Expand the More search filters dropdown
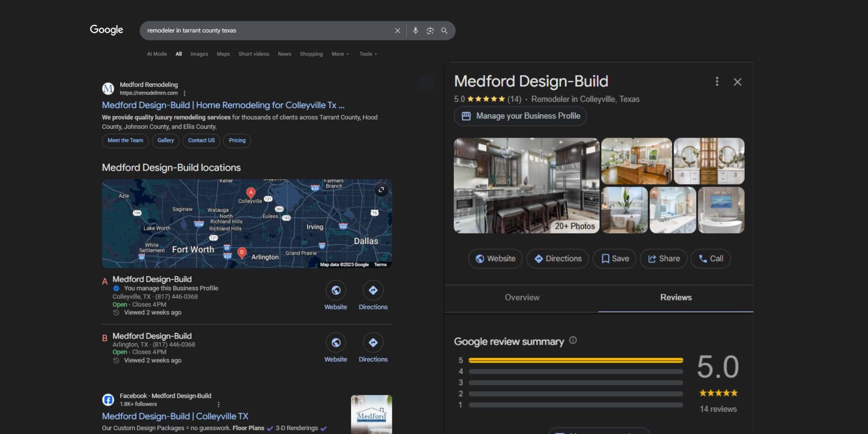 pos(340,54)
